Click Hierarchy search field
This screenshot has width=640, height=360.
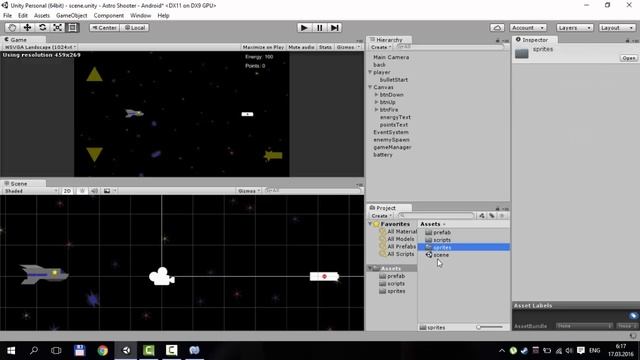coord(450,47)
